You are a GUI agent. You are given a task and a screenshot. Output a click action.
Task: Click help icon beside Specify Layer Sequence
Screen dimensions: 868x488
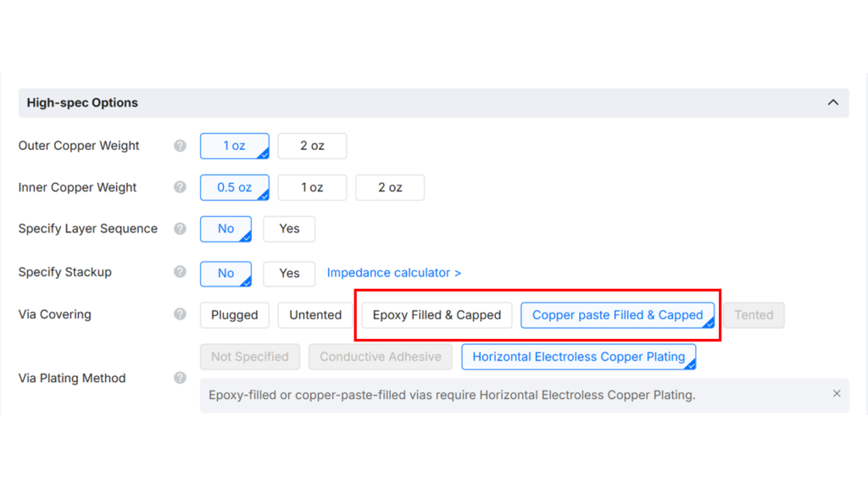click(x=180, y=229)
